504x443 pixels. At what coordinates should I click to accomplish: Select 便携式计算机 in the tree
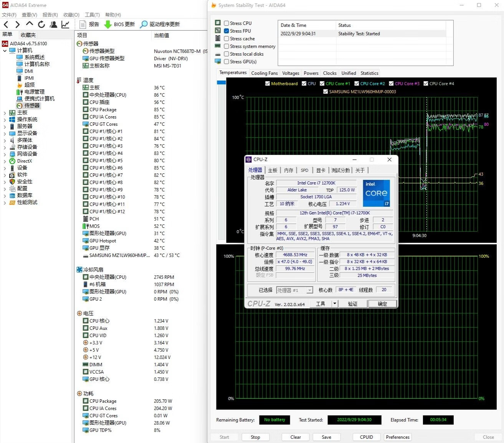coord(40,99)
